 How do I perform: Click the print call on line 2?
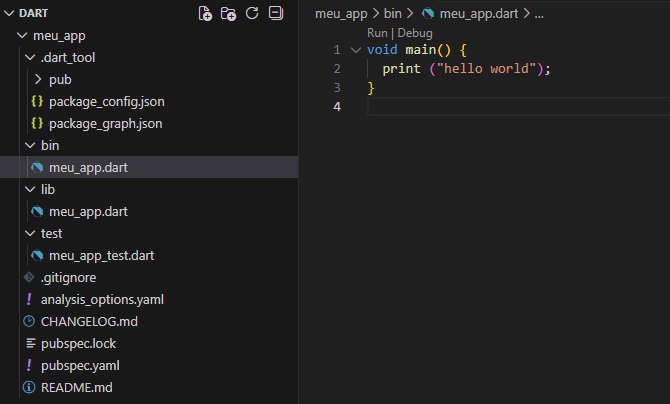tap(401, 69)
